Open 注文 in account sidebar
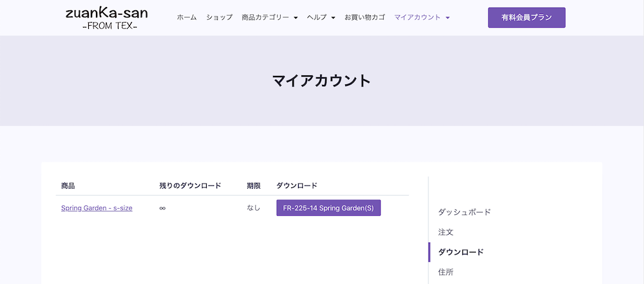This screenshot has height=284, width=644. click(x=446, y=232)
